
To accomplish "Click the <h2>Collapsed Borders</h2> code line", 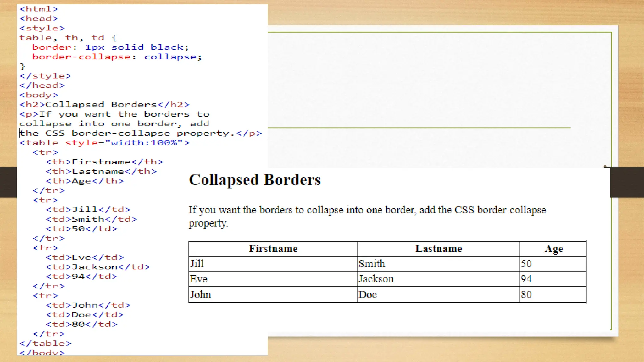I will [104, 105].
